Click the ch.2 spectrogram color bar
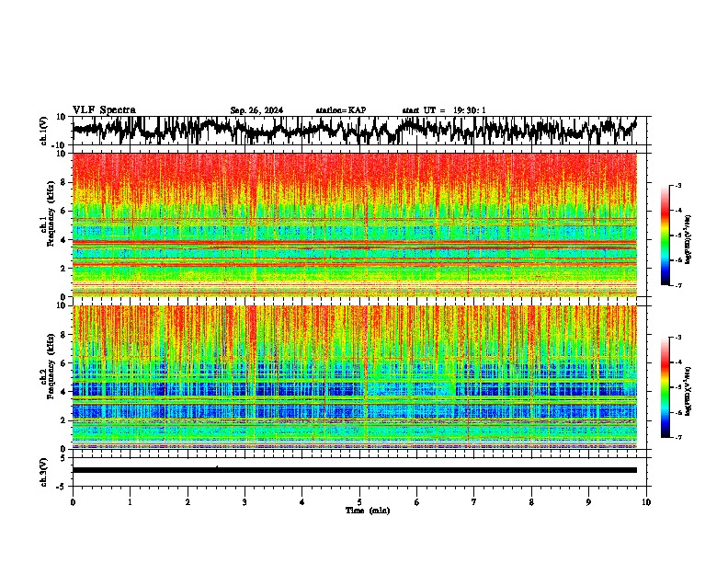This screenshot has height=563, width=728. point(665,387)
